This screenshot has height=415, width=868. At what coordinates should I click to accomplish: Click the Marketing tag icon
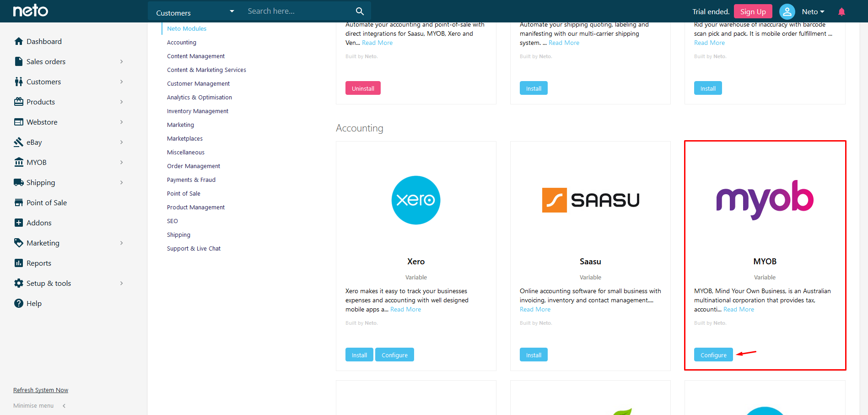[x=19, y=243]
